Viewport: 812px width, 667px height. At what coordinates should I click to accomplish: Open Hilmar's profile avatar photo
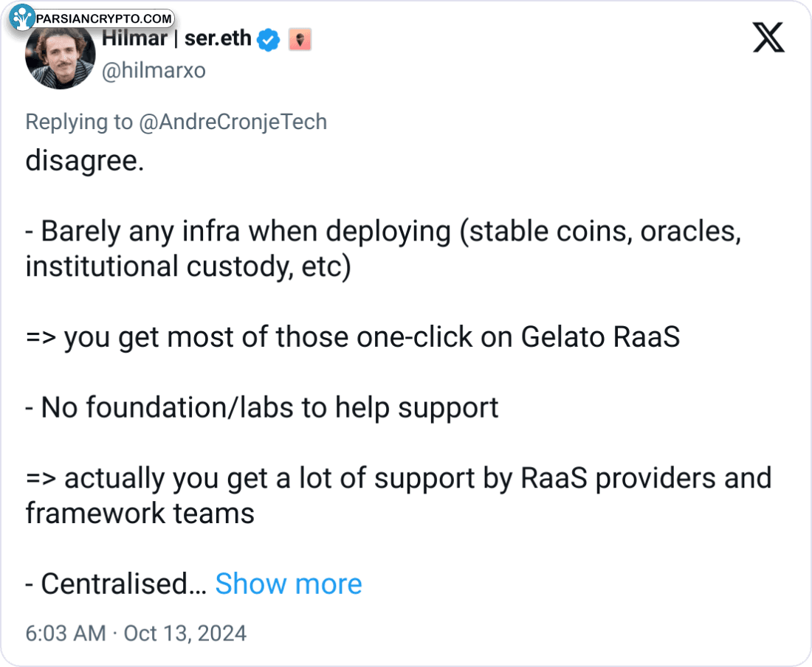pos(59,58)
